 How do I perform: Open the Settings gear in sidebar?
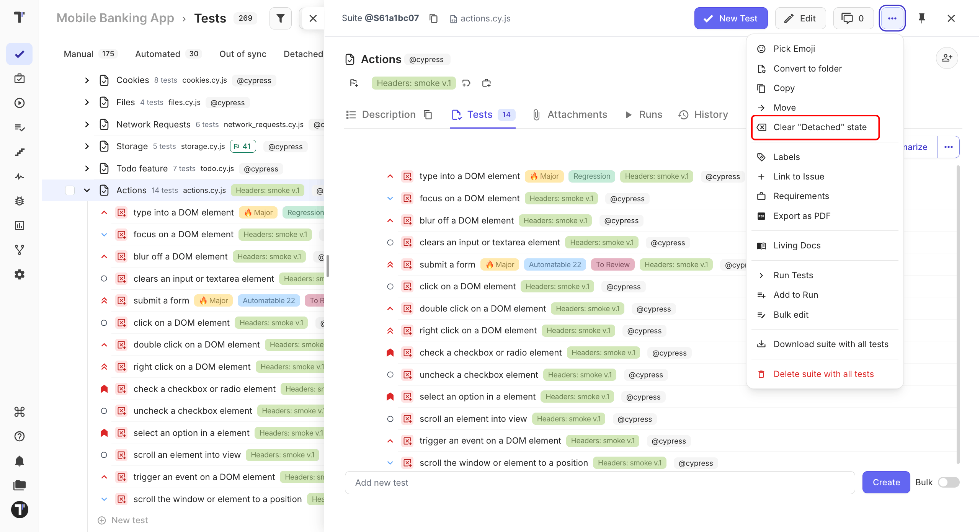point(20,274)
